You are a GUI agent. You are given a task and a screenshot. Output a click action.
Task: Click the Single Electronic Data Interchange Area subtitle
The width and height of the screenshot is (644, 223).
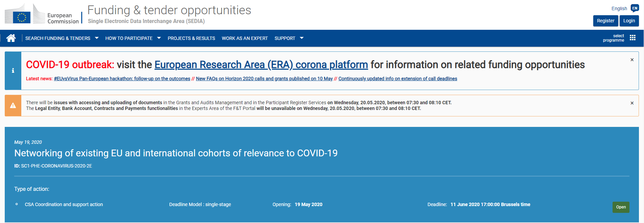(146, 21)
